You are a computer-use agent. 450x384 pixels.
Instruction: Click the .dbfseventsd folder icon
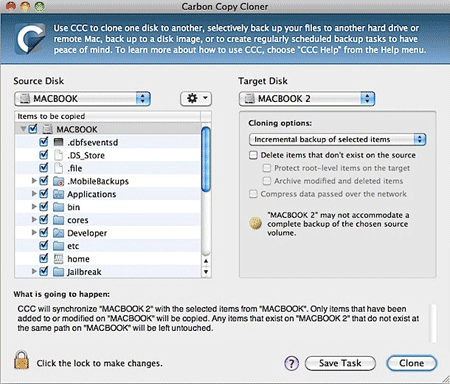[58, 142]
